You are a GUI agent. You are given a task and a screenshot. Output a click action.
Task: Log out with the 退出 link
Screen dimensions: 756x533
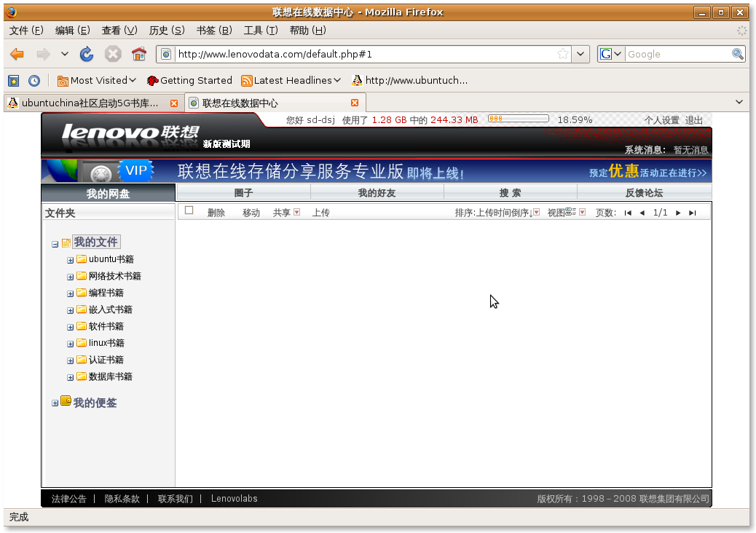(694, 120)
